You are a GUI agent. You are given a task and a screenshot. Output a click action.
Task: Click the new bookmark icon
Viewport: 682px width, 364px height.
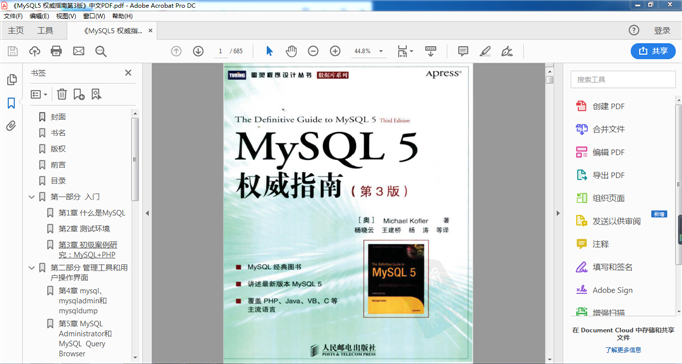tap(79, 94)
